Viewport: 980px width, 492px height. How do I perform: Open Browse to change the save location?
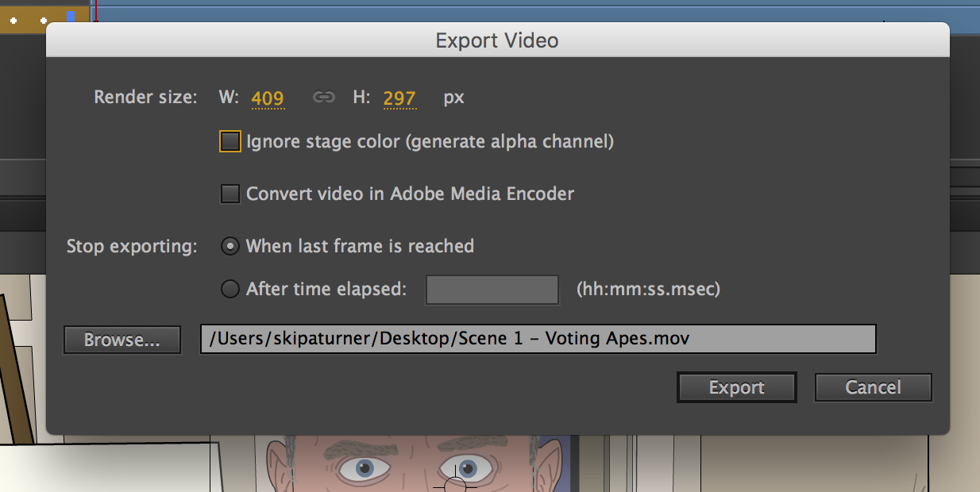click(x=122, y=339)
